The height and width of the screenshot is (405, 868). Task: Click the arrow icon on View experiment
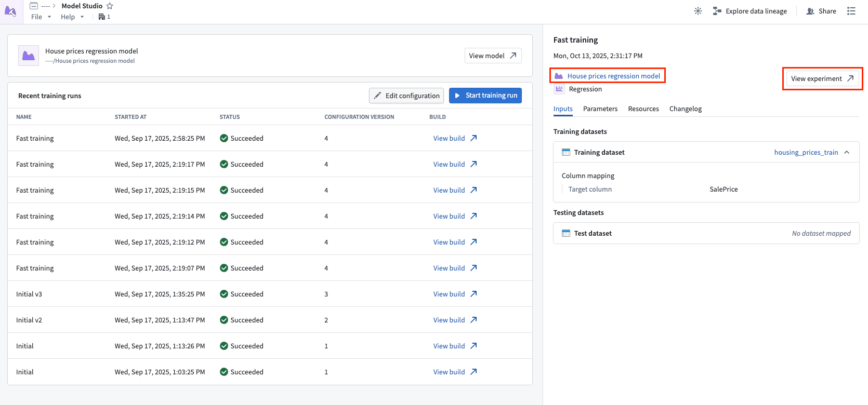click(x=850, y=78)
